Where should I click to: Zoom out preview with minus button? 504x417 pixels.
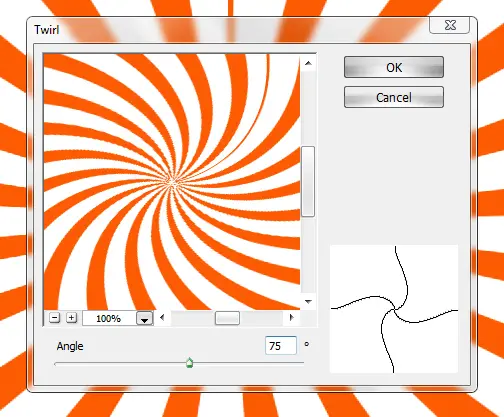coord(55,318)
